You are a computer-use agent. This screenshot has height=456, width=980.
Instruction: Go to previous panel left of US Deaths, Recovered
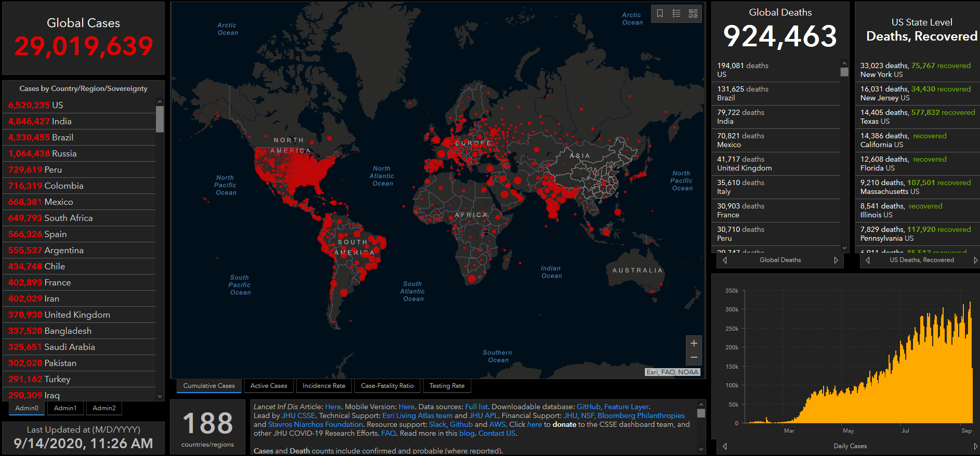(867, 260)
